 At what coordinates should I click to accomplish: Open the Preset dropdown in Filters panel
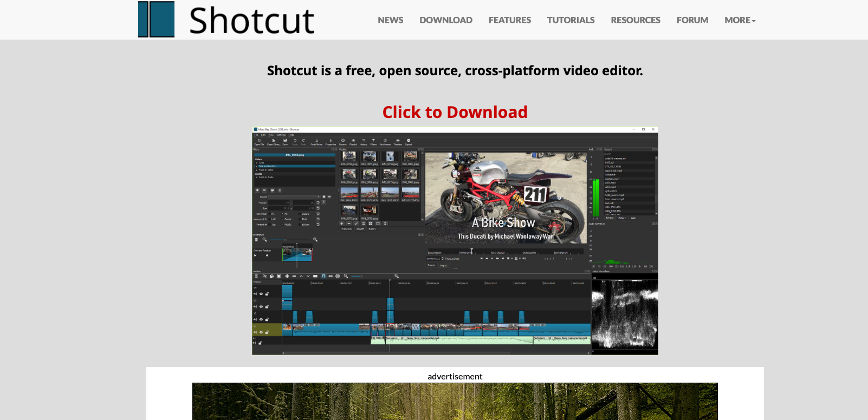click(295, 197)
